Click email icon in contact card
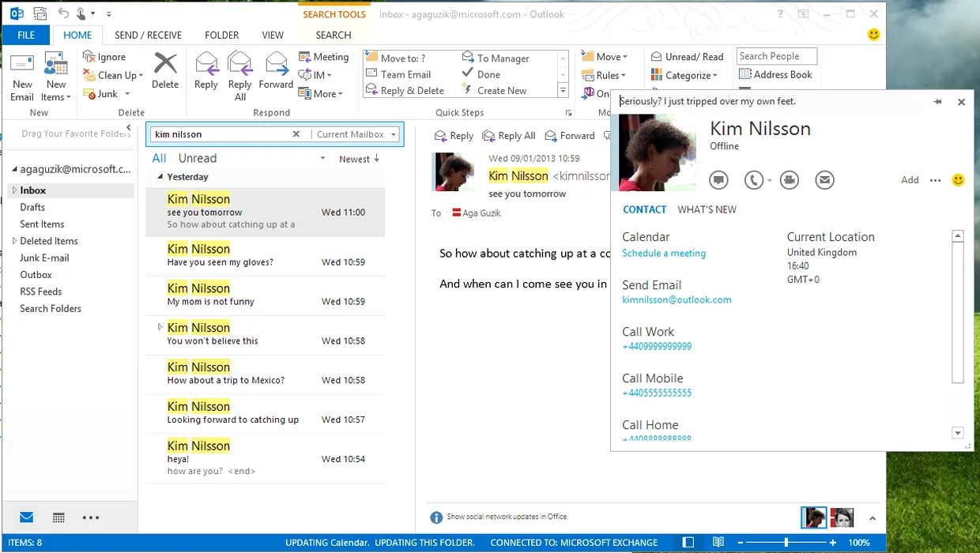The height and width of the screenshot is (553, 980). coord(824,180)
